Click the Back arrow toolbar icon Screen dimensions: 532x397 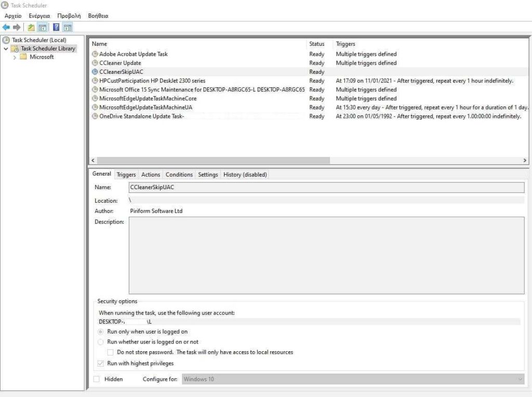coord(6,27)
